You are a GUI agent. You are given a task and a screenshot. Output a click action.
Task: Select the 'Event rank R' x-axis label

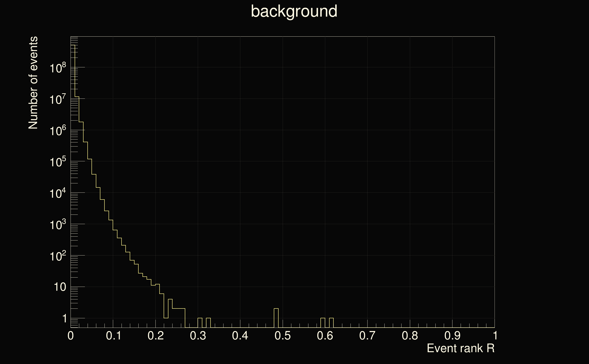(460, 348)
